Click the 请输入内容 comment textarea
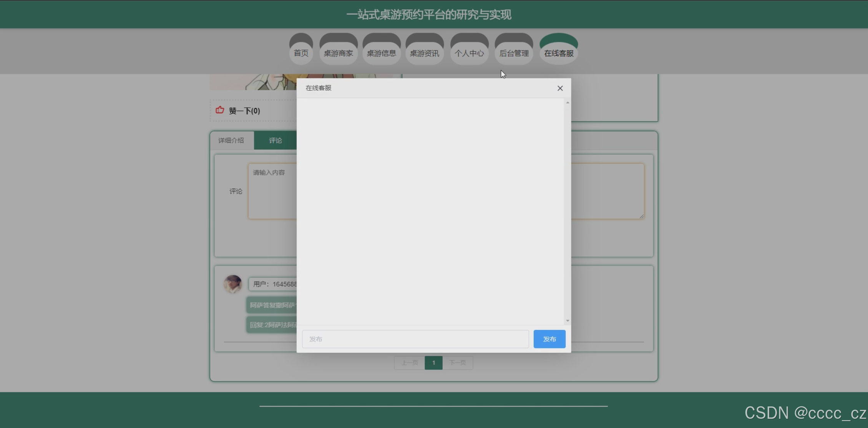The height and width of the screenshot is (428, 868). point(272,191)
